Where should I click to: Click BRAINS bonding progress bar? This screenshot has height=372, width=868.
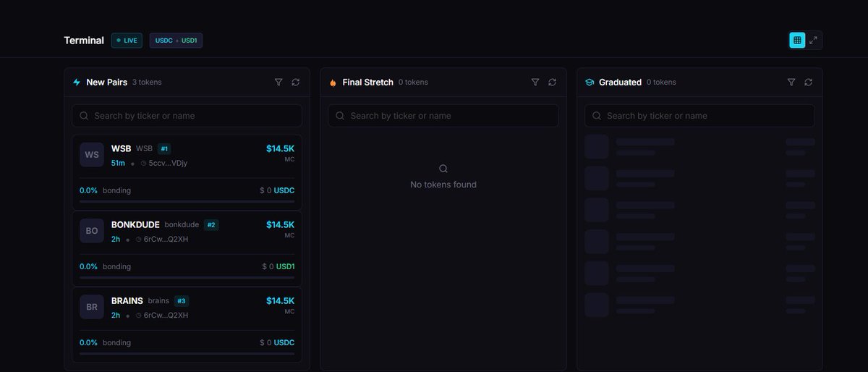tap(187, 353)
